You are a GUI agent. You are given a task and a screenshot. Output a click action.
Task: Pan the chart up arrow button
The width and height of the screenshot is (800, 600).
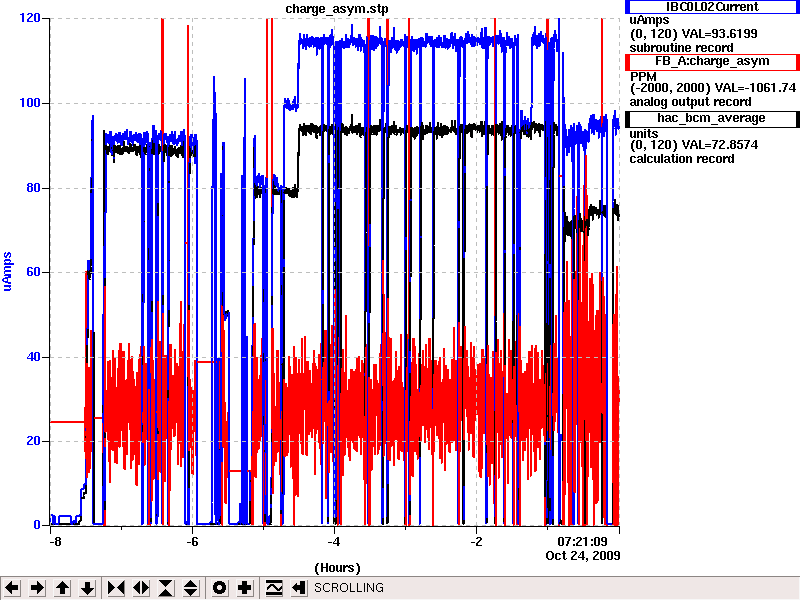[x=63, y=588]
